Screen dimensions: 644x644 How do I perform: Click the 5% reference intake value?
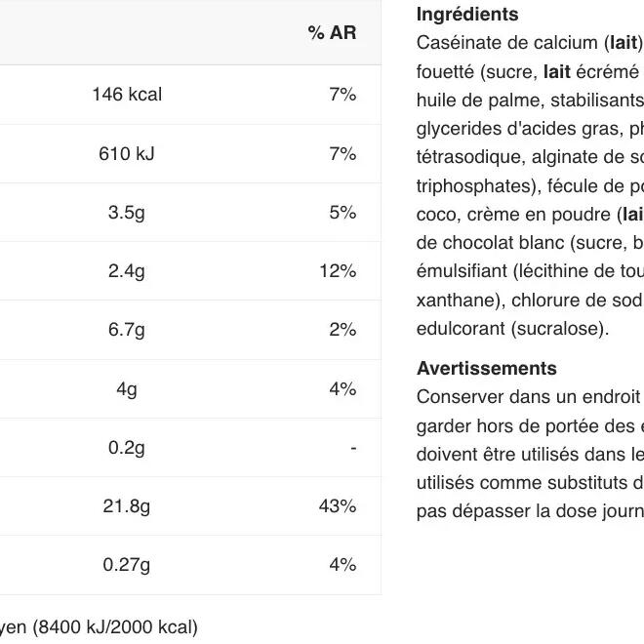coord(342,213)
